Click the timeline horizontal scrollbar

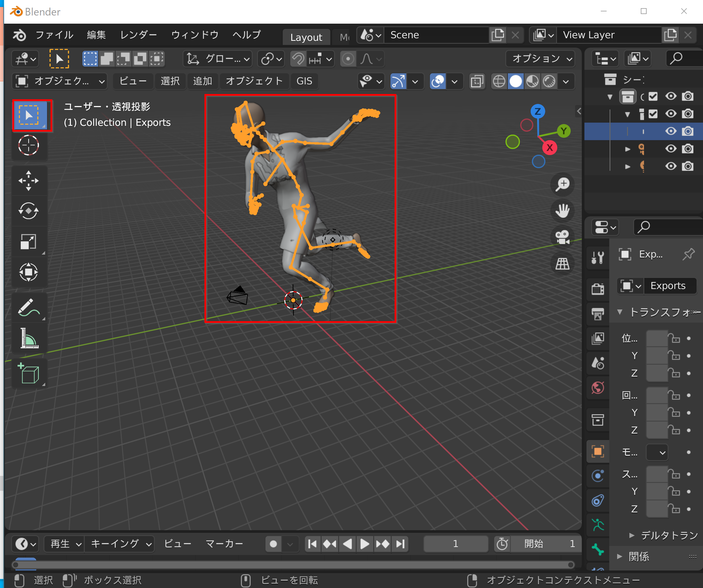tap(293, 565)
